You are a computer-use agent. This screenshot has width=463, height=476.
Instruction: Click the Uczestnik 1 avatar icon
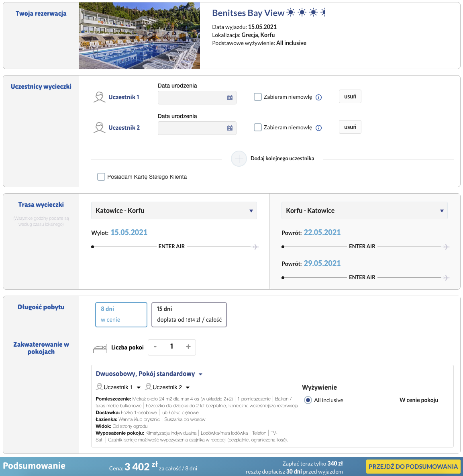click(x=99, y=97)
